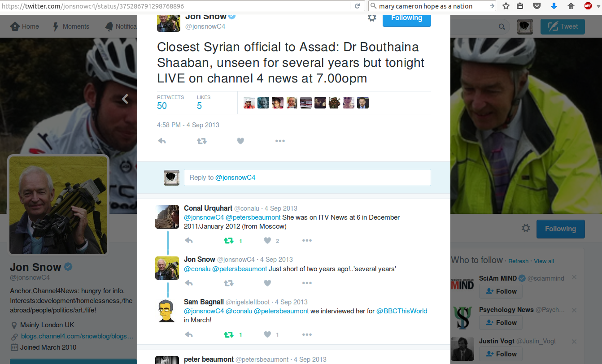This screenshot has width=602, height=364.
Task: Like Conal Urquhart's reply
Action: (267, 241)
